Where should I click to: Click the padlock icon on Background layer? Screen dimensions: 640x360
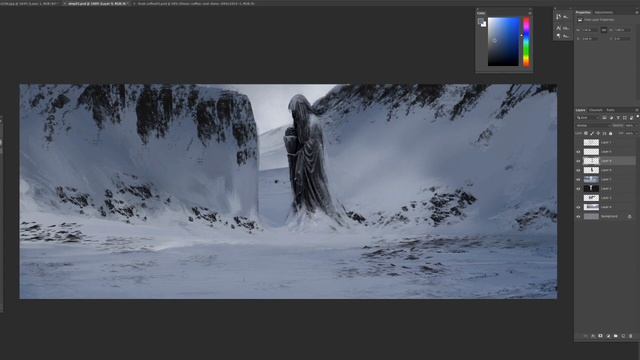pyautogui.click(x=629, y=216)
